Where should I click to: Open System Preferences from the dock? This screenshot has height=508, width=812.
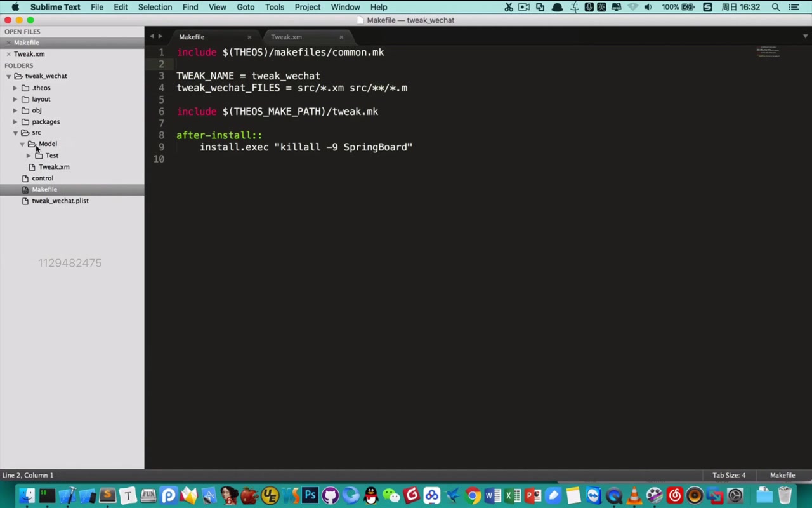click(735, 496)
